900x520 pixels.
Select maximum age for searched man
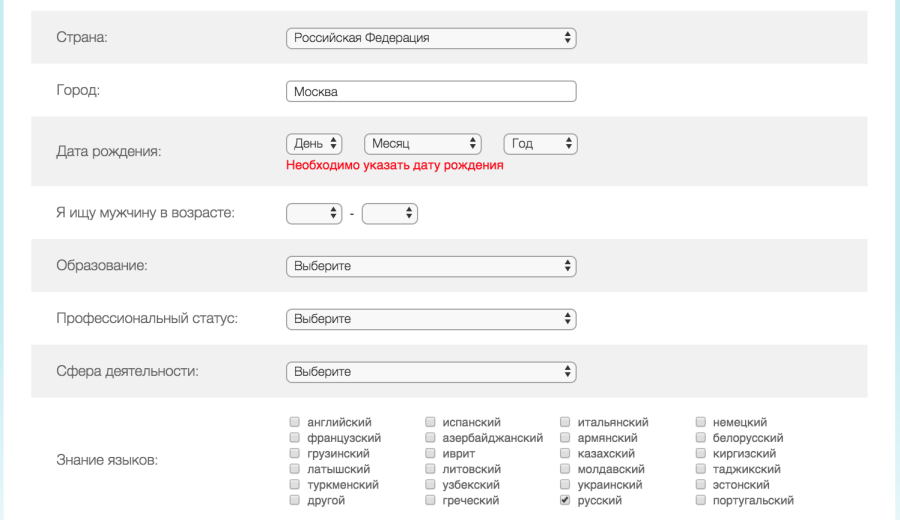(389, 213)
